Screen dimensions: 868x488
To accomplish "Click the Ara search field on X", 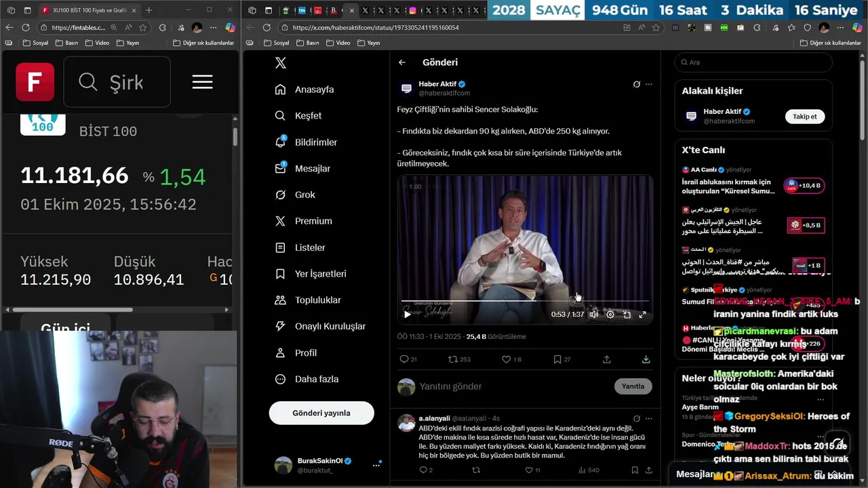I will click(x=753, y=62).
